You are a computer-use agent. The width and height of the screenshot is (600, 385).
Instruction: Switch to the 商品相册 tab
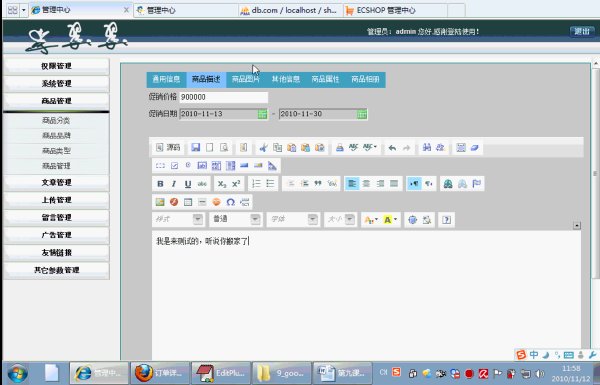click(x=365, y=79)
